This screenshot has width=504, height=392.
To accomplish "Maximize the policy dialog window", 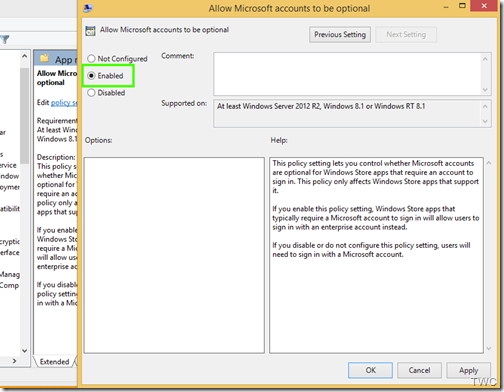I will tap(462, 6).
